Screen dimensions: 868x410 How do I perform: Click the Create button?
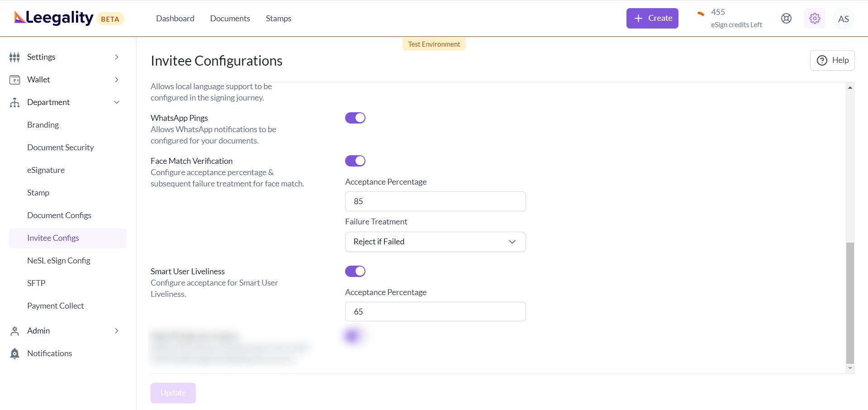[652, 19]
